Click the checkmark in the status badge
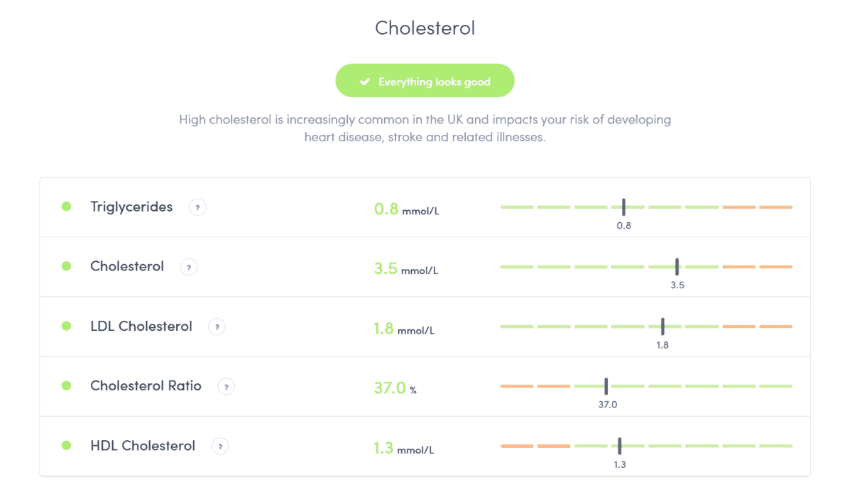The image size is (852, 504). tap(365, 82)
